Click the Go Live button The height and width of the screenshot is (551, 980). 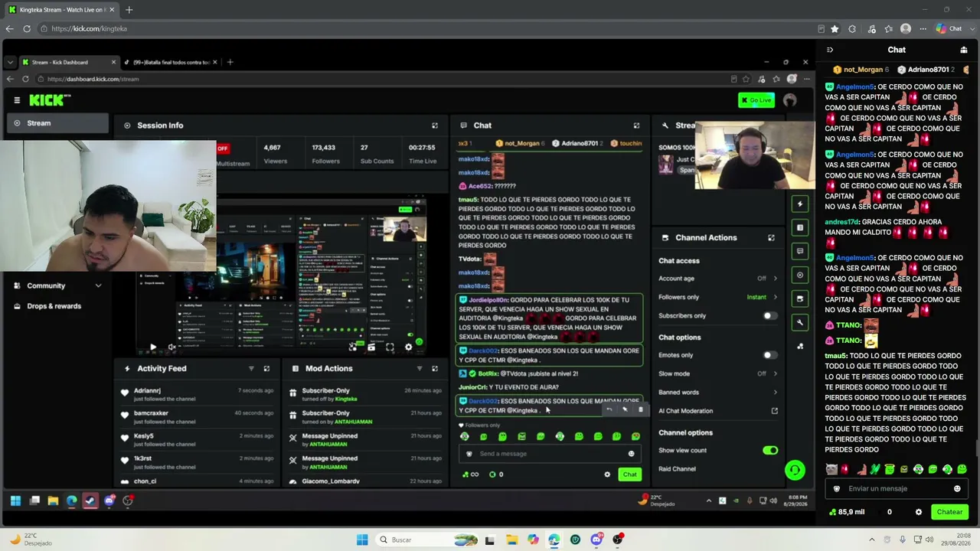point(756,100)
